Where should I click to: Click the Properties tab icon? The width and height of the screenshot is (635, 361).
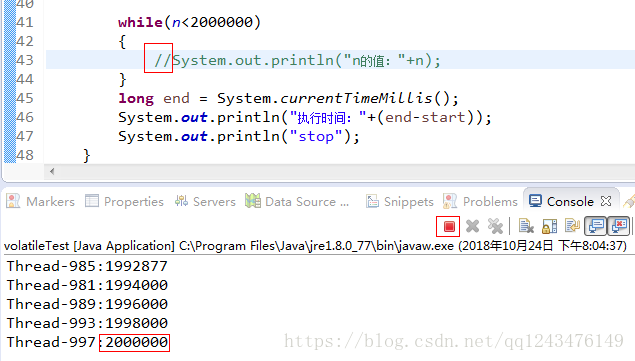[92, 201]
